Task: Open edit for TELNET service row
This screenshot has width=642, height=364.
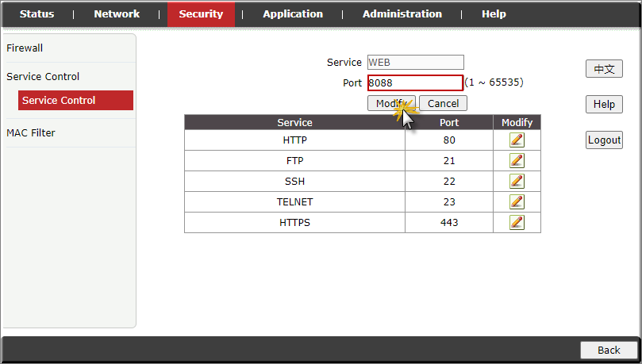Action: (x=517, y=202)
